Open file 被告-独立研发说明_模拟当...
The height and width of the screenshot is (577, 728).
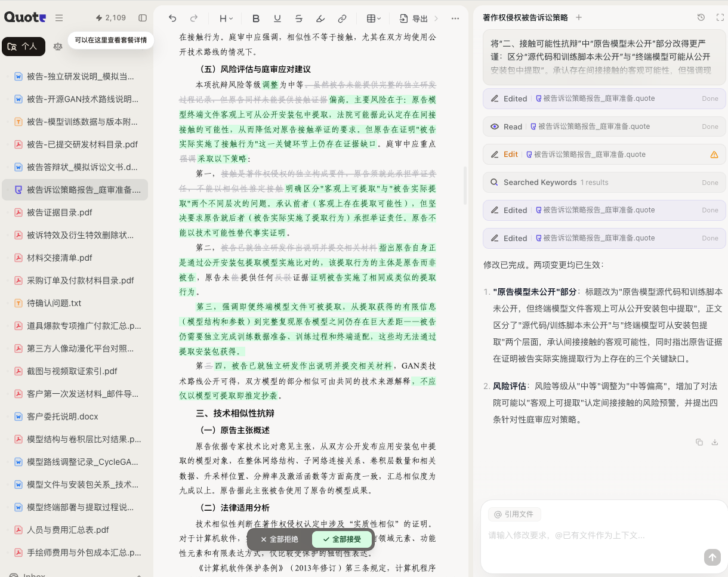75,76
